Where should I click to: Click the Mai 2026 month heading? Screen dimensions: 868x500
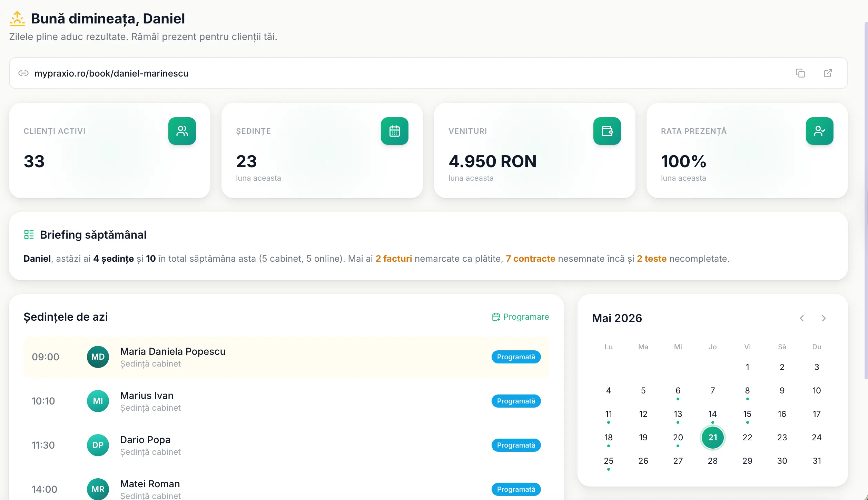click(x=617, y=318)
